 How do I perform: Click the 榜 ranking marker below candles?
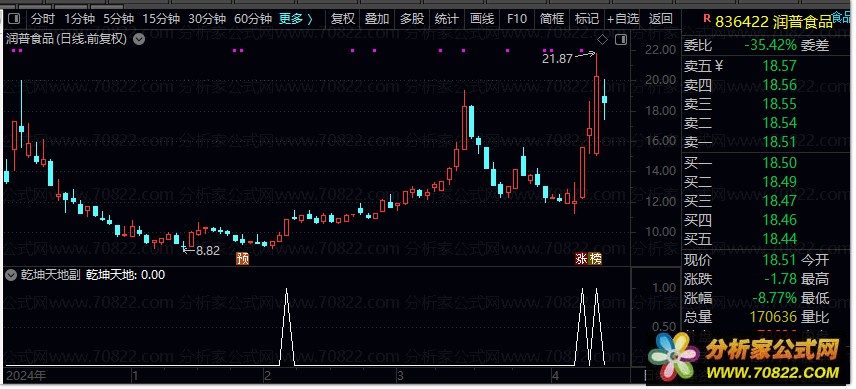(595, 259)
